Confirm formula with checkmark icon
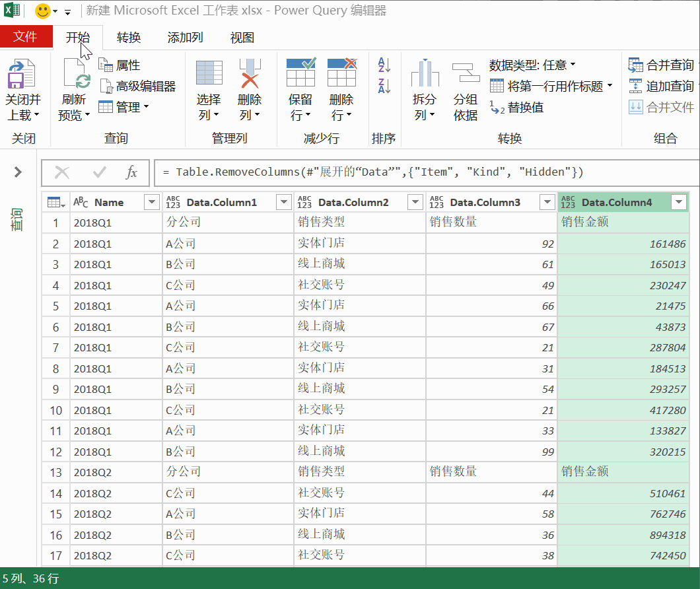 (99, 172)
